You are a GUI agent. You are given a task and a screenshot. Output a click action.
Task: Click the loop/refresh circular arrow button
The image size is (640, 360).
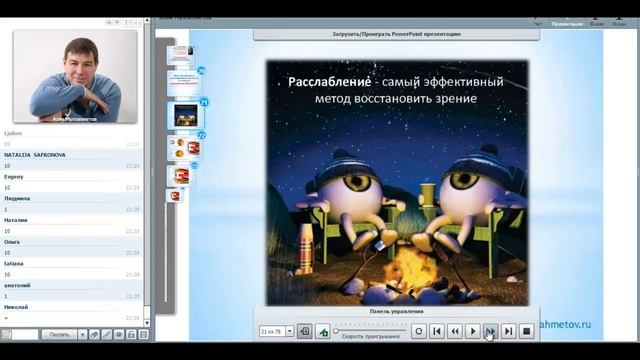coord(419,331)
